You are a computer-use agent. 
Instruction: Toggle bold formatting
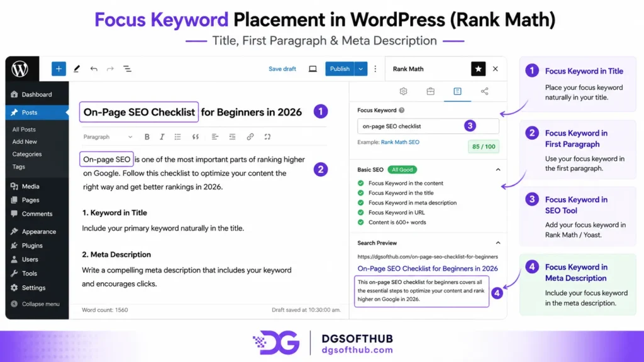tap(147, 137)
